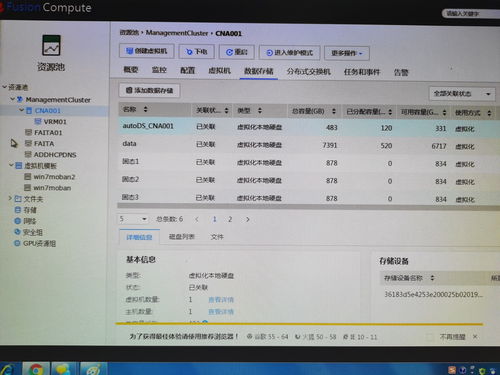Click the keyword search field at top right

tap(471, 14)
